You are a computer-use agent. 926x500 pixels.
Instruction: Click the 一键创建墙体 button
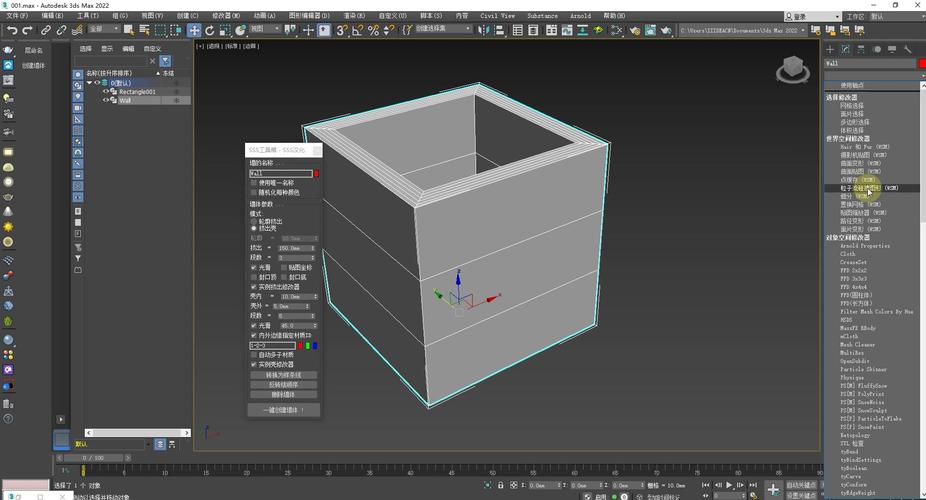click(283, 410)
